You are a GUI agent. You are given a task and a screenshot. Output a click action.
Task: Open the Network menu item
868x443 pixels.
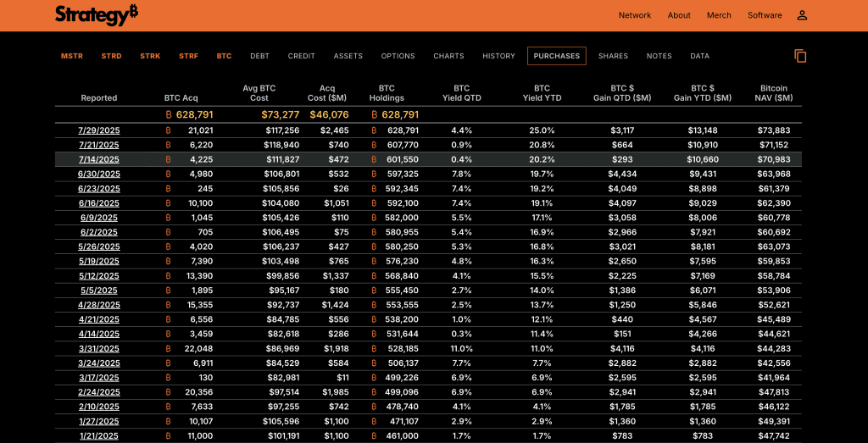point(635,15)
